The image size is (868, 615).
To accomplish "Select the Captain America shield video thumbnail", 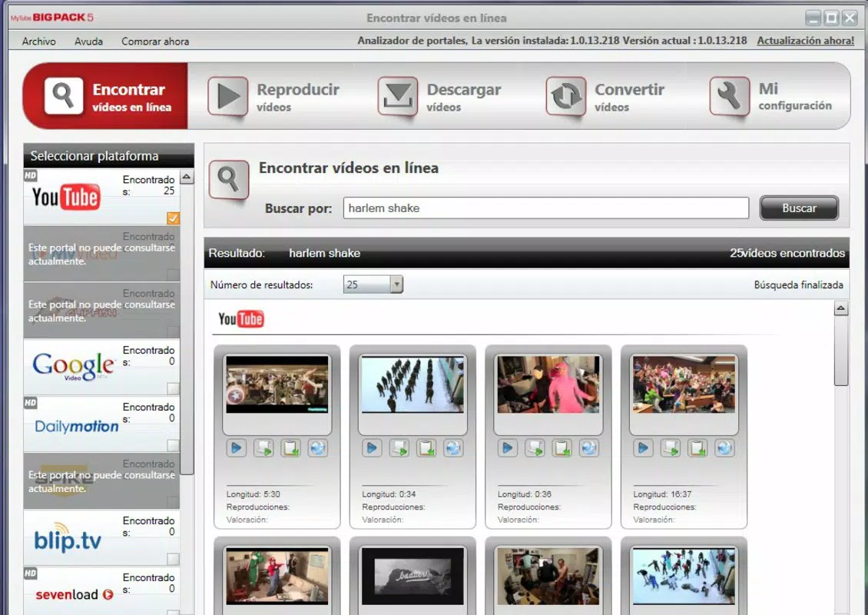I will coord(277,384).
